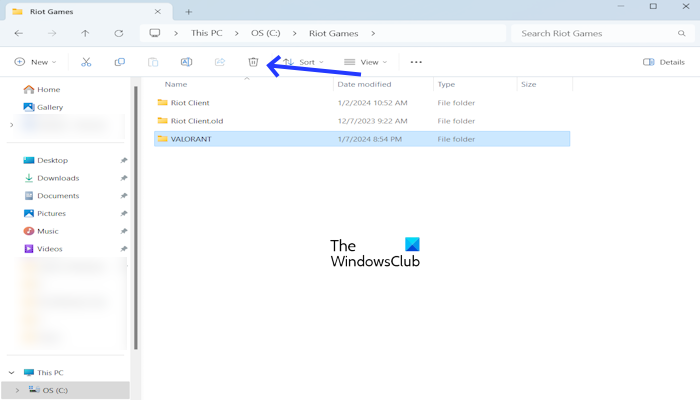The height and width of the screenshot is (400, 700).
Task: Go forward with the right arrow
Action: [x=52, y=33]
